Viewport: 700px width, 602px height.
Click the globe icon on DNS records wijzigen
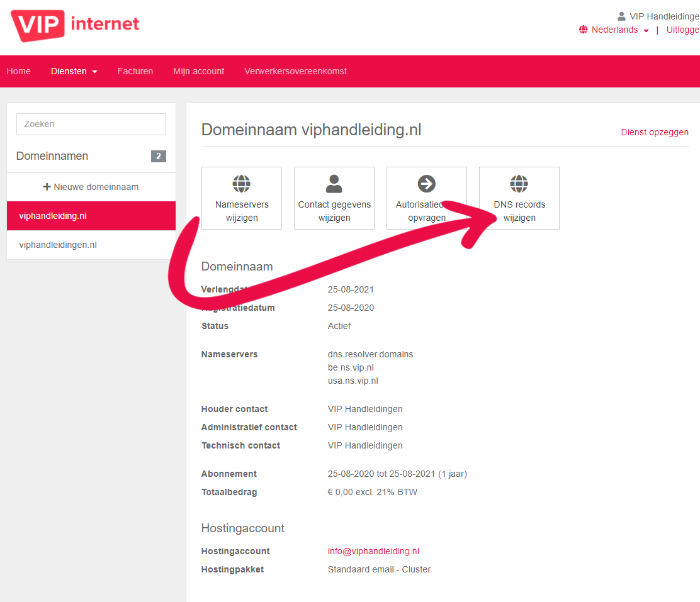coord(519,184)
